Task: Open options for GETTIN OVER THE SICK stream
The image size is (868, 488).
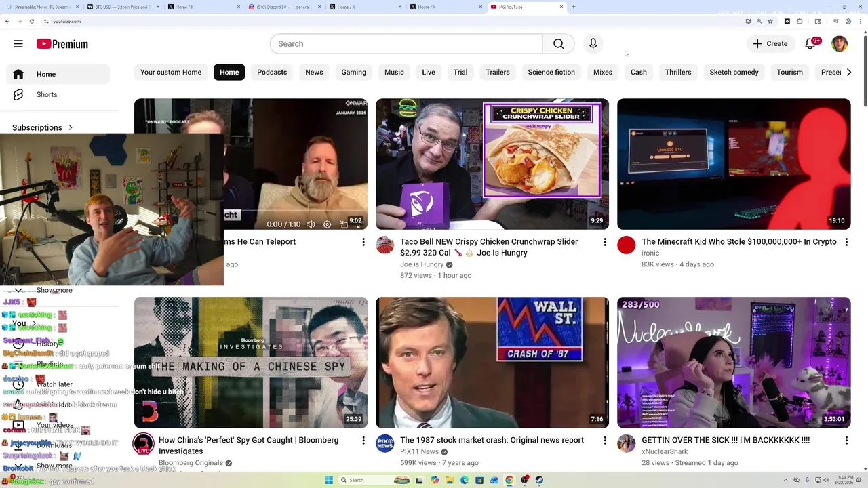Action: click(x=846, y=441)
